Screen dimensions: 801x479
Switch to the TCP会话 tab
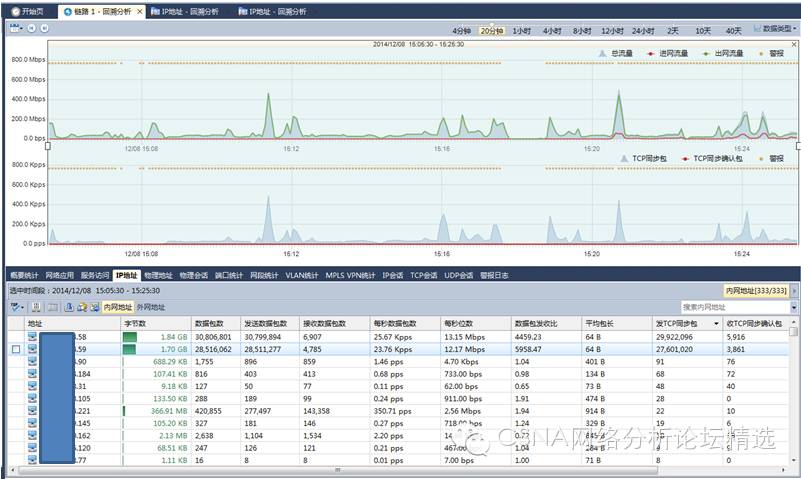tap(423, 275)
